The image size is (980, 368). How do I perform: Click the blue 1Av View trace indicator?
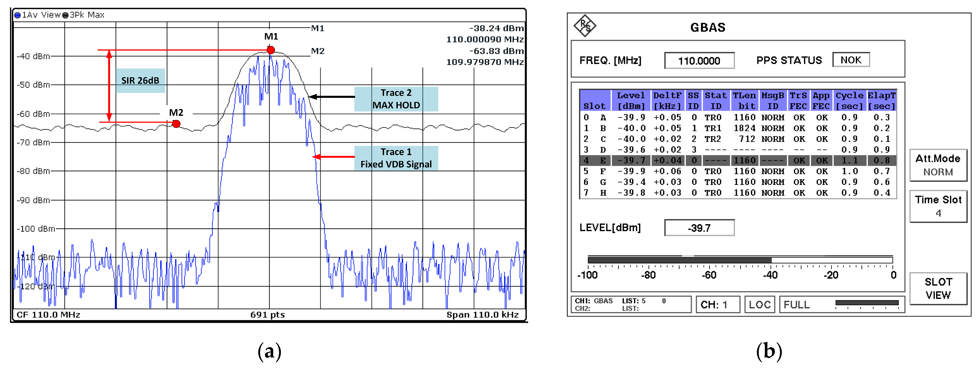tap(17, 15)
